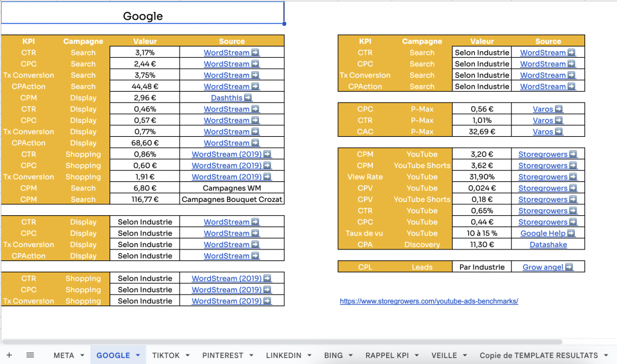Select the Google title cell

(143, 13)
